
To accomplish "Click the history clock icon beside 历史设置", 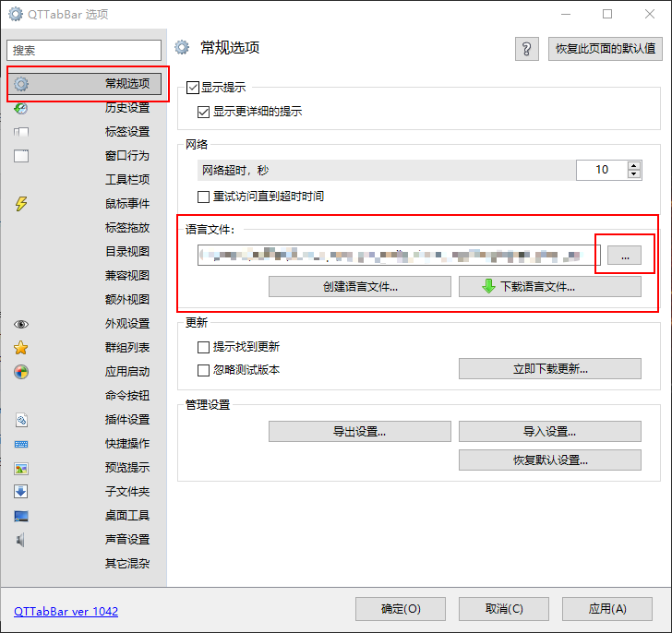I will coord(21,108).
